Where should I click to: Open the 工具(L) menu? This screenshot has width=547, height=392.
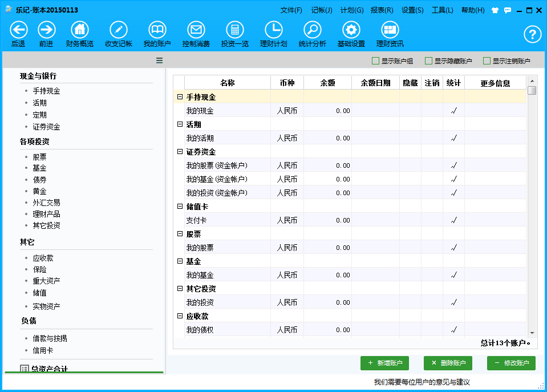point(442,10)
